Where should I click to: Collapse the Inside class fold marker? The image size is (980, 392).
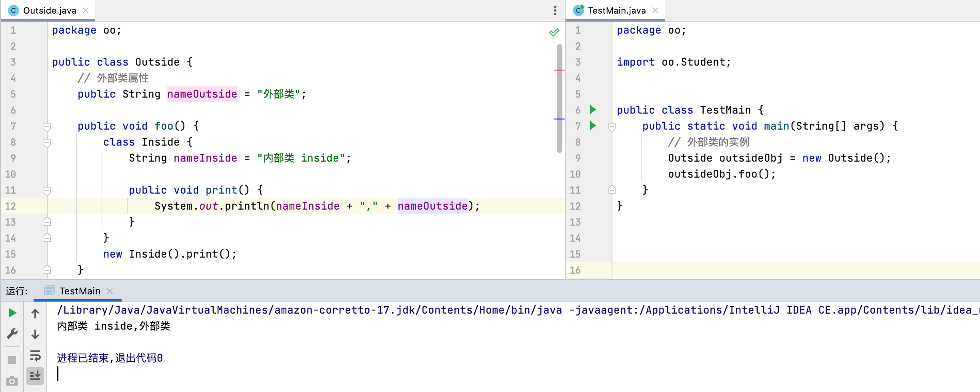(47, 143)
